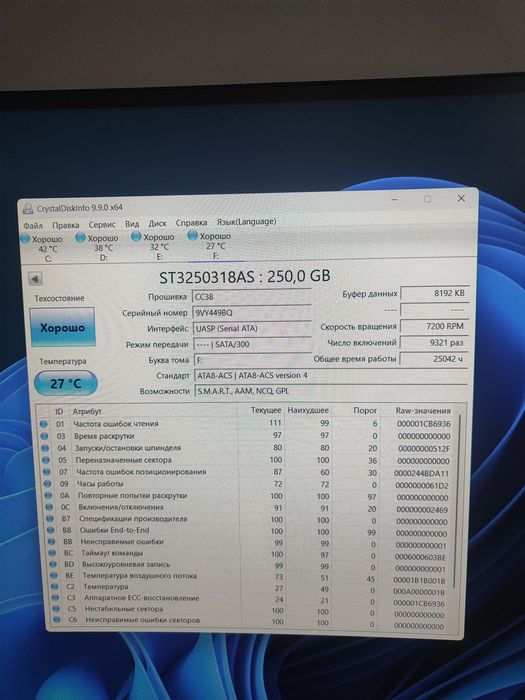Click the serial number field 9VY449BQ

(x=252, y=312)
